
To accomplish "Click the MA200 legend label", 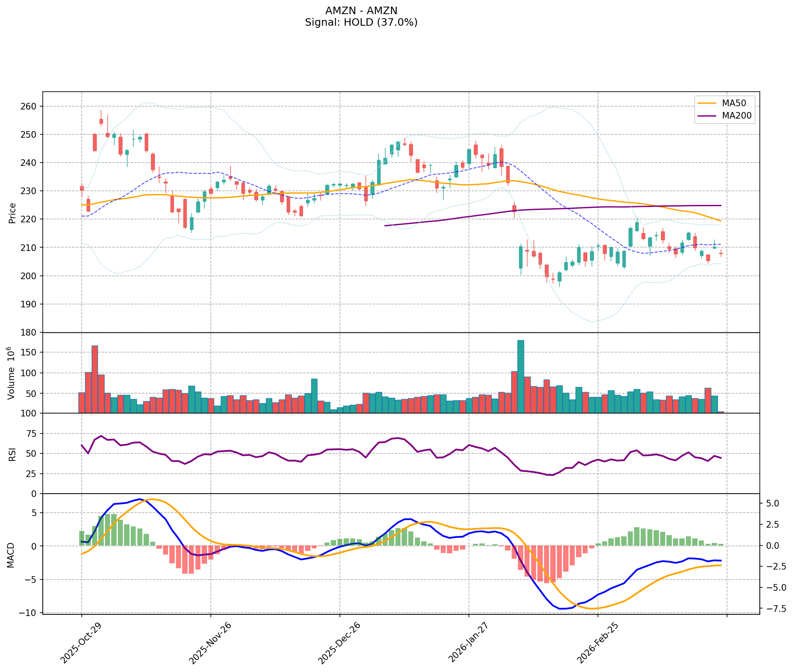I will [737, 116].
